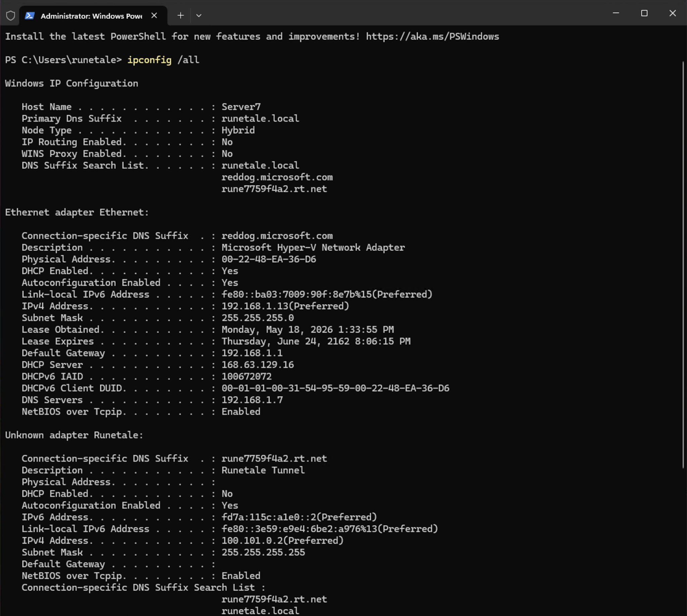Click Lease Obtained date Monday, May 18, 2026

coord(277,330)
